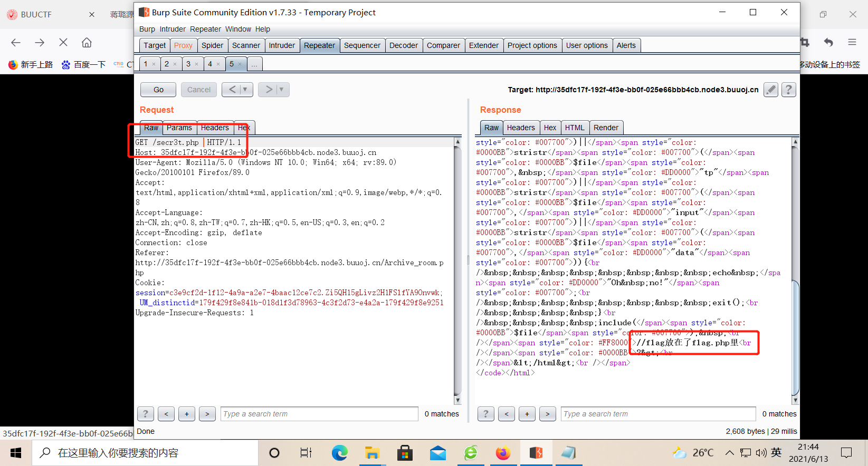Switch to the Spider tab

tap(213, 45)
